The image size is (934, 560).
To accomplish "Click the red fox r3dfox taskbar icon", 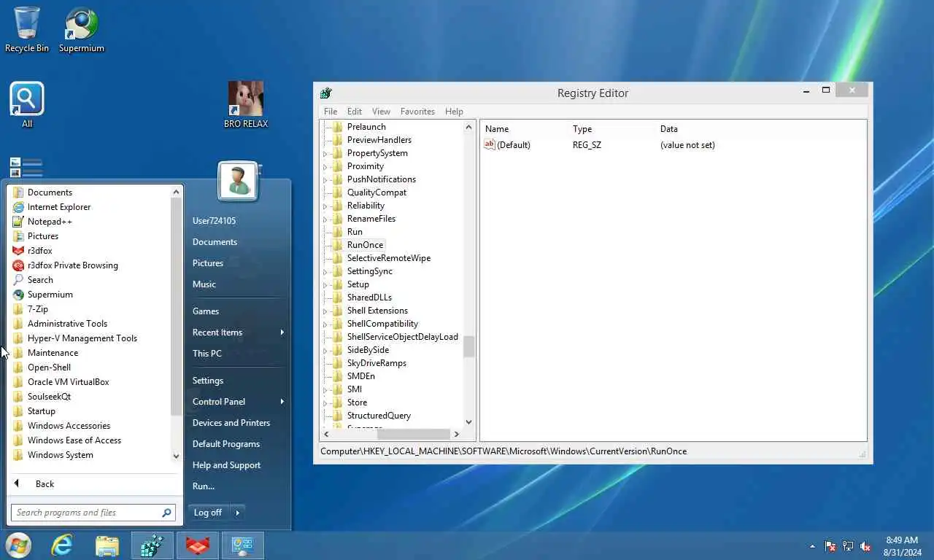I will (197, 545).
